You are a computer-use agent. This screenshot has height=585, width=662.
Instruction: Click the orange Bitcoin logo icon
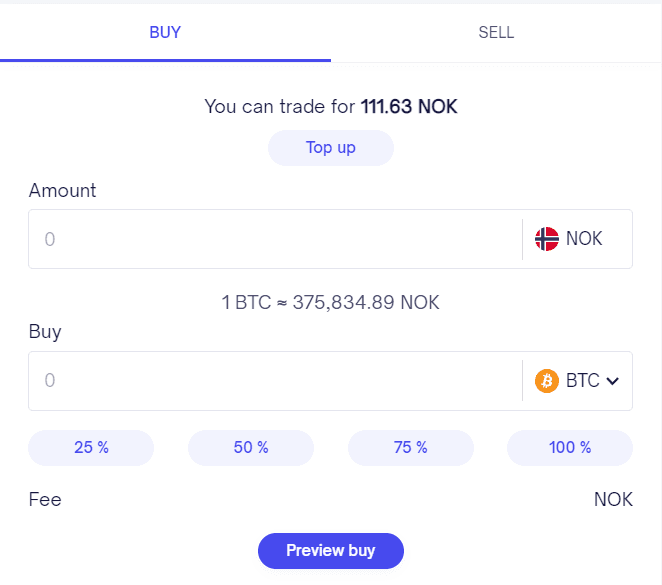click(x=546, y=381)
